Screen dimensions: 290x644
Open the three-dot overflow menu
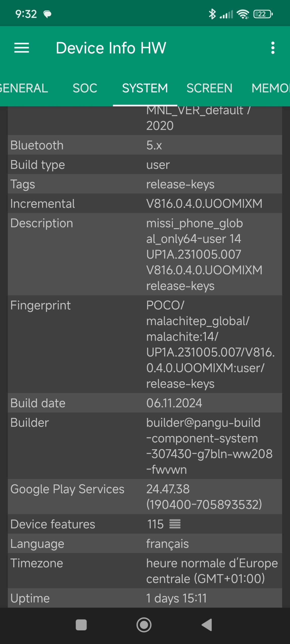tap(273, 48)
